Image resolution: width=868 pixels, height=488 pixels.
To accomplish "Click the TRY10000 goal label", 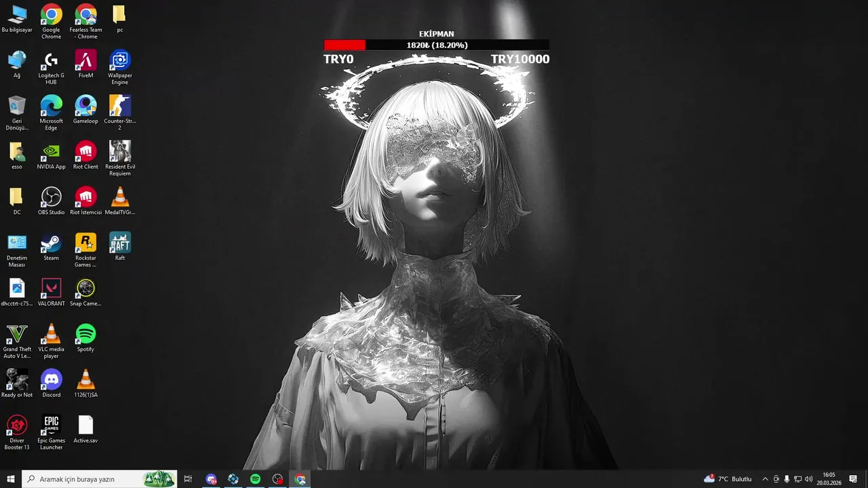I will 520,59.
